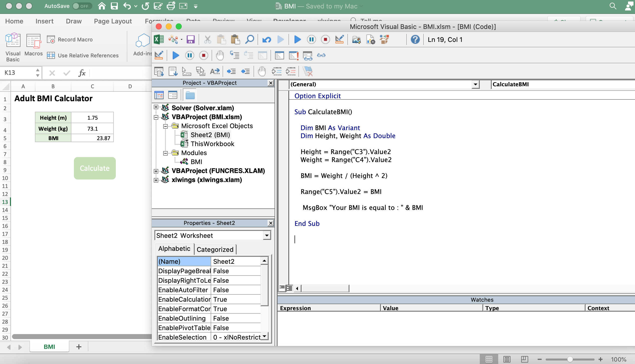Open the Insert ribbon tab
635x364 pixels.
(44, 21)
